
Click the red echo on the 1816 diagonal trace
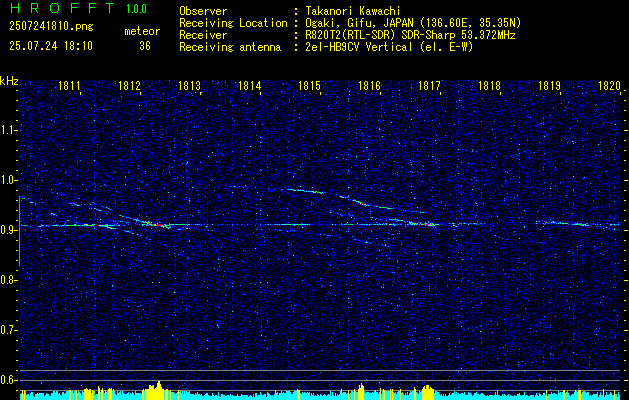tap(361, 204)
